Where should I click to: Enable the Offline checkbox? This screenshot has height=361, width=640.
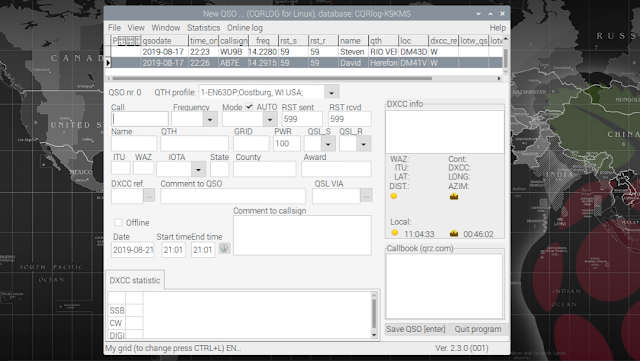[x=118, y=223]
